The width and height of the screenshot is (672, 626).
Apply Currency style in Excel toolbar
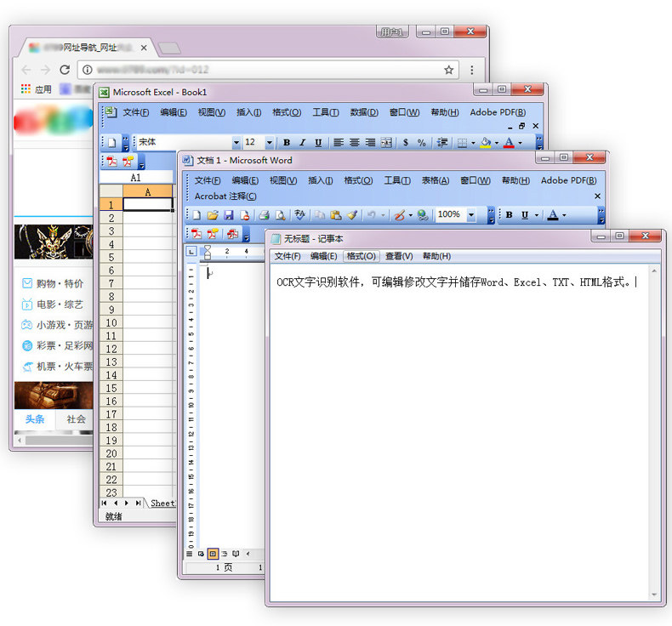(x=406, y=143)
